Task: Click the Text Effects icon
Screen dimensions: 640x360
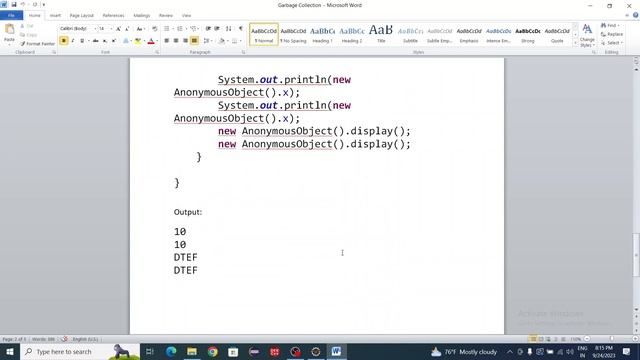Action: 126,41
